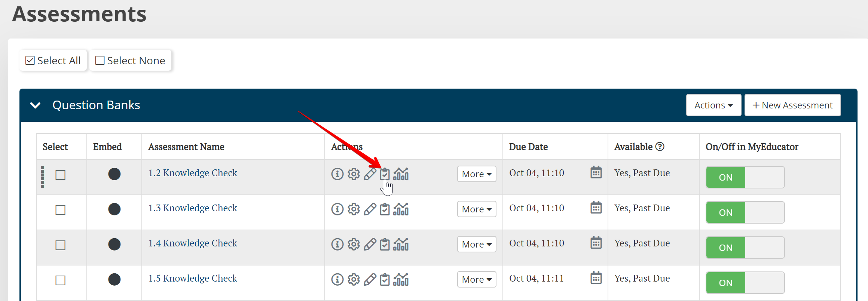Screen dimensions: 868x301
Task: Click the embed dot for 1.3 Knowledge Check
Action: click(114, 209)
